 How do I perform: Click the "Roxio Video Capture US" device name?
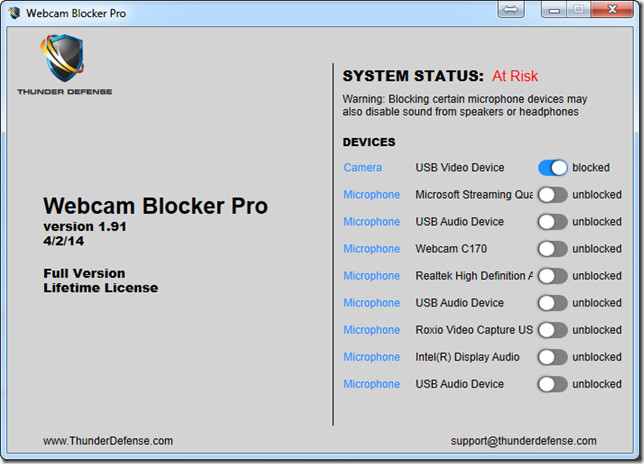pos(474,330)
